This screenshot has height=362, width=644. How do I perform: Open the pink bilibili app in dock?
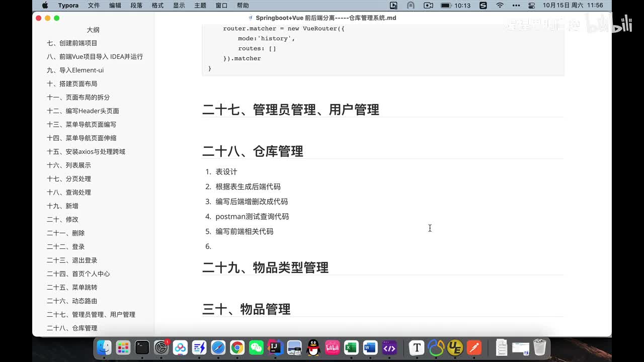[333, 347]
